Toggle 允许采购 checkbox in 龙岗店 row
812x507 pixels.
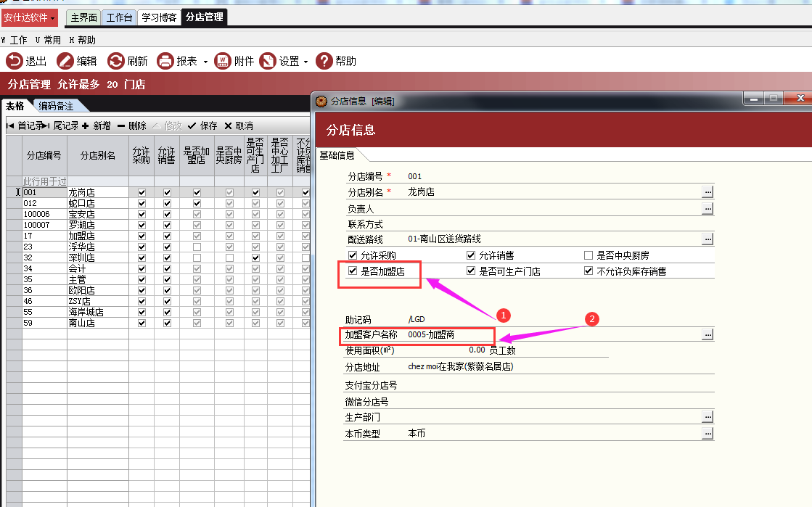pos(142,192)
